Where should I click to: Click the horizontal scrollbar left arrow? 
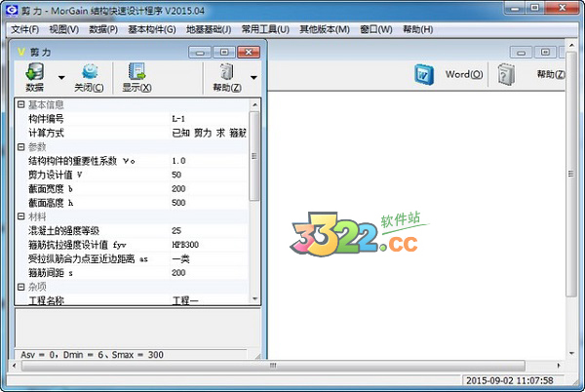coord(14,366)
